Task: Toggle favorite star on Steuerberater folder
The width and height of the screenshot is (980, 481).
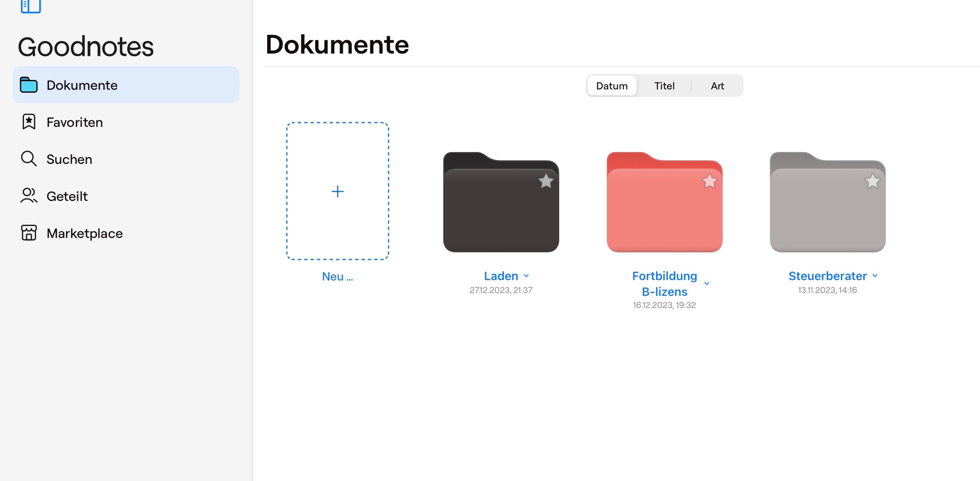Action: click(x=872, y=181)
